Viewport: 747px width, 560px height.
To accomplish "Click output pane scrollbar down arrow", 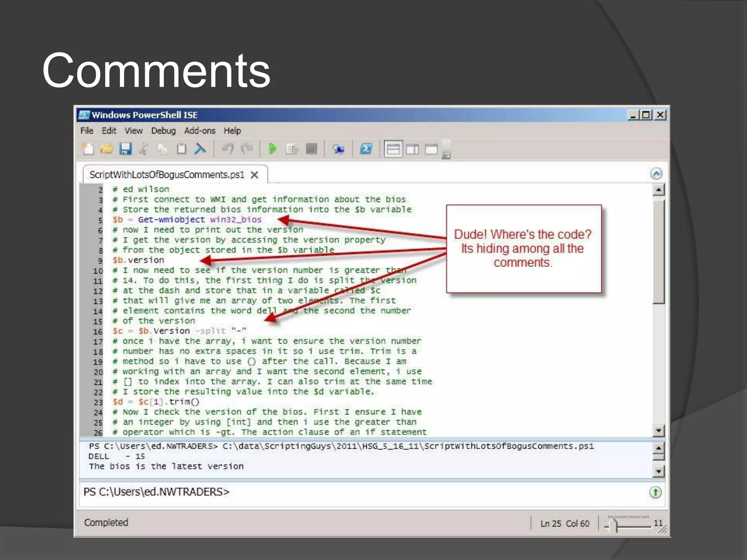I will coord(658,471).
